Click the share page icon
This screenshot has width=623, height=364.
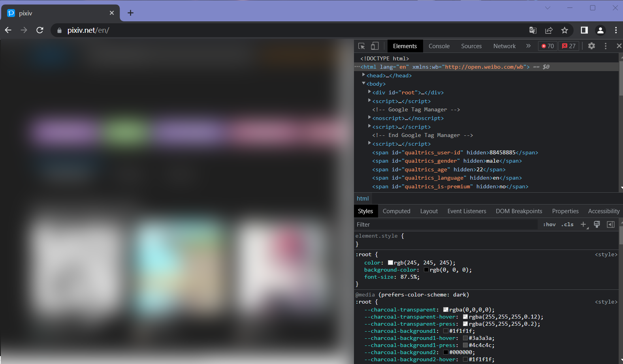[549, 30]
